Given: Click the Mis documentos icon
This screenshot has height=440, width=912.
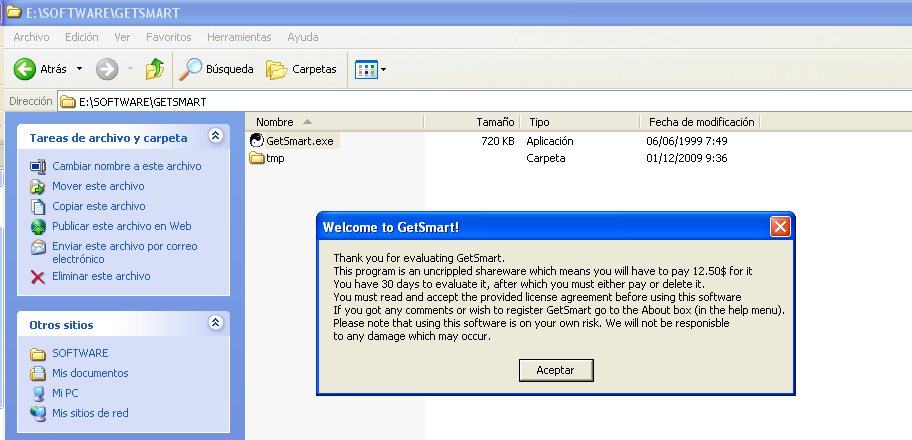Looking at the screenshot, I should (x=38, y=374).
